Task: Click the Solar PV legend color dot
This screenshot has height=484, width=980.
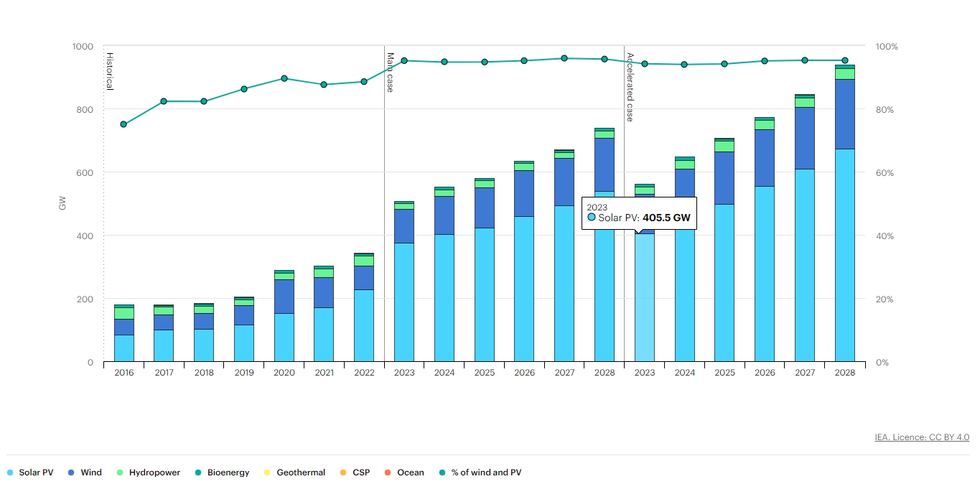Action: (x=10, y=473)
